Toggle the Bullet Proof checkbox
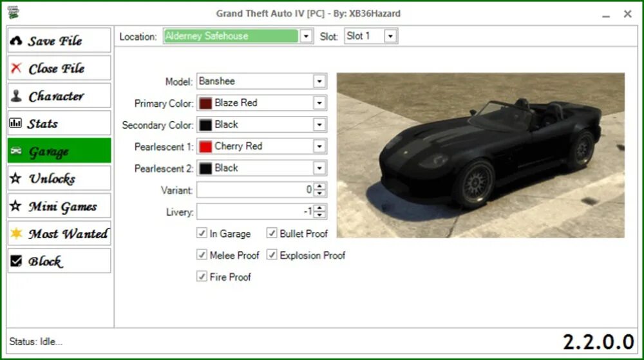Viewport: 644px width, 360px height. 272,233
